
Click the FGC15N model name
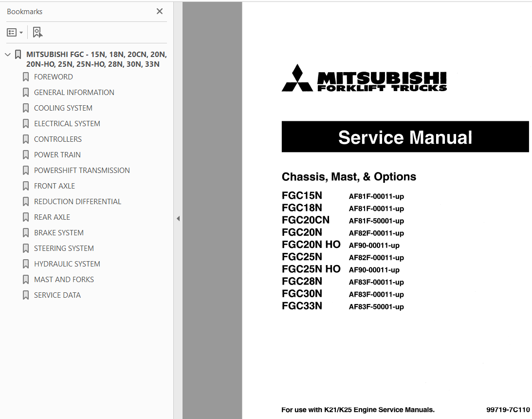click(302, 195)
